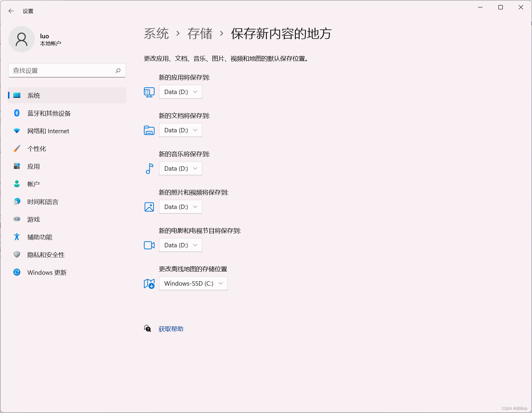Click the luo user profile avatar
The width and height of the screenshot is (532, 413).
(22, 39)
